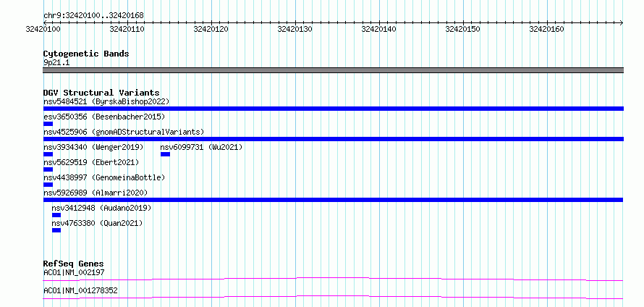Click the short blue bar under nsv4438997

[48, 185]
